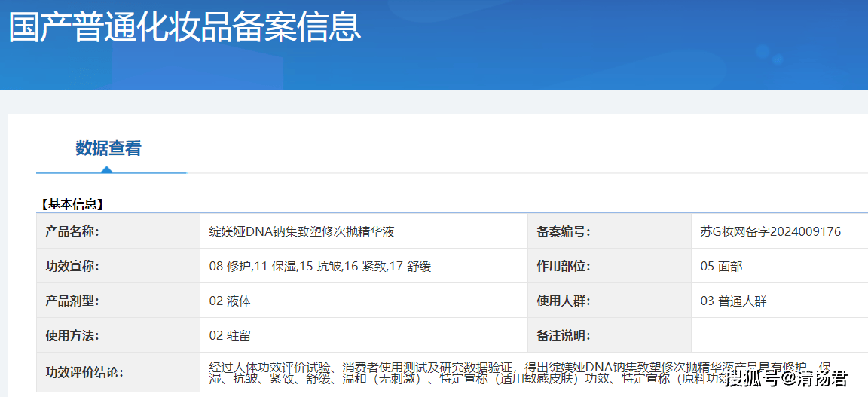Click the 备注说明 label cell
This screenshot has width=868, height=397.
coord(609,334)
